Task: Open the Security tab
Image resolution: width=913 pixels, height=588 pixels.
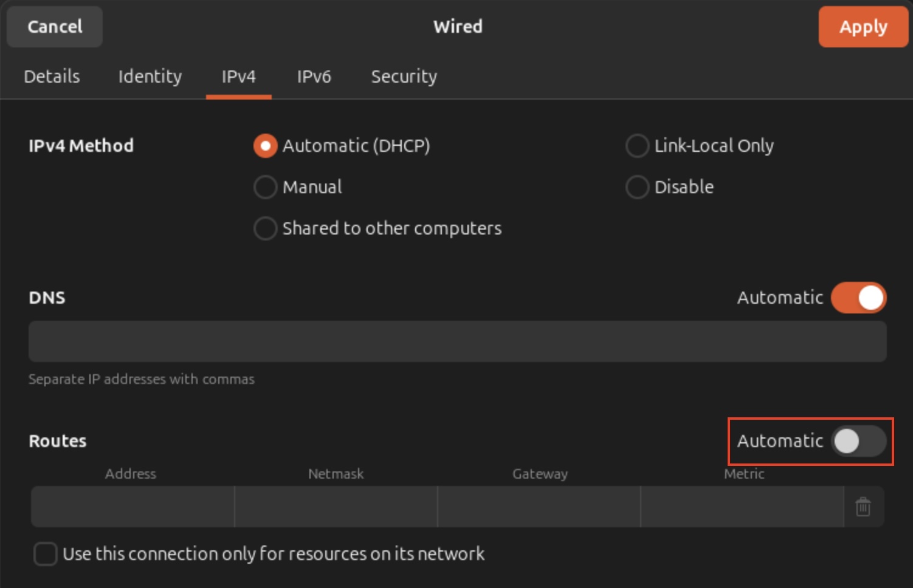Action: tap(404, 77)
